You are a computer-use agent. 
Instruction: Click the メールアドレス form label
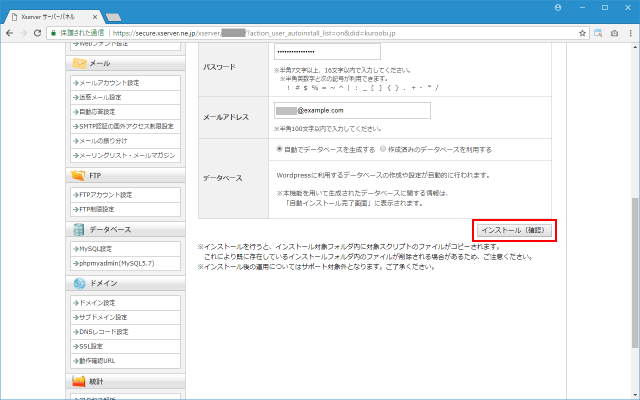point(226,117)
